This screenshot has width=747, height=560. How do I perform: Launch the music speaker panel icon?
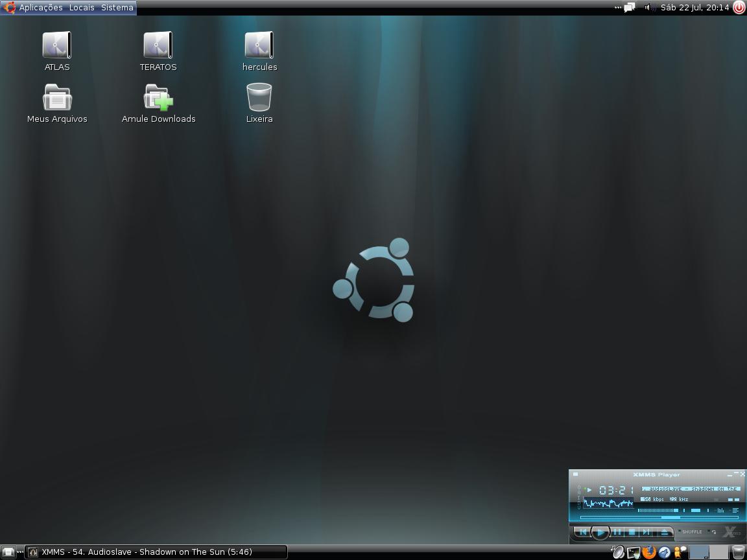tap(618, 552)
